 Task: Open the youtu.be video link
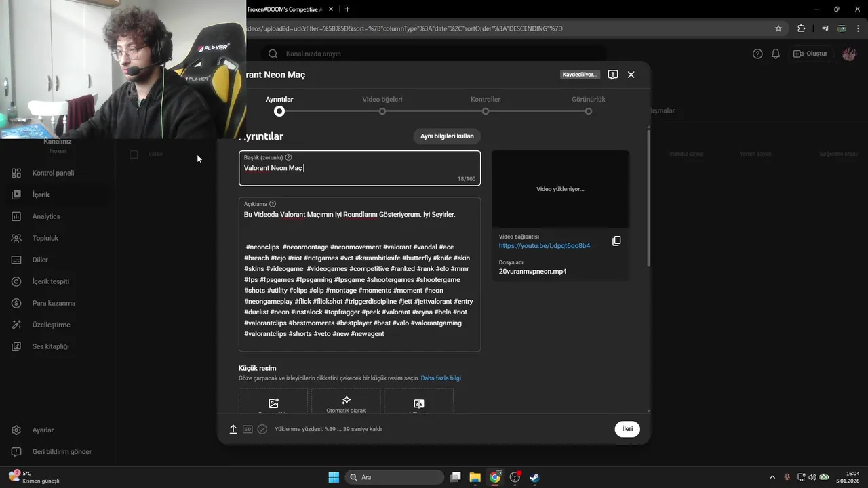545,246
